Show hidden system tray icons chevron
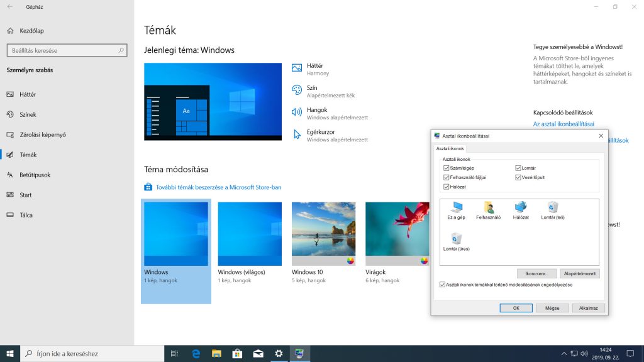The height and width of the screenshot is (362, 644). coord(564,353)
